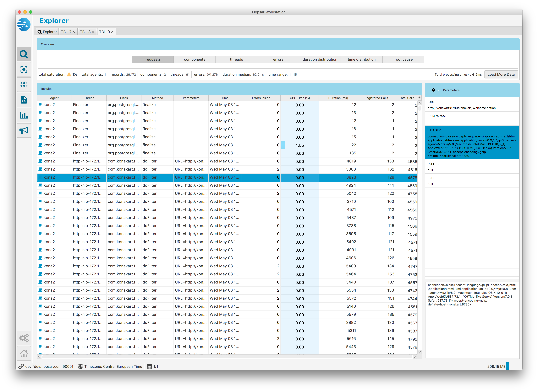
Task: Go to the Home sidebar icon
Action: 24,354
